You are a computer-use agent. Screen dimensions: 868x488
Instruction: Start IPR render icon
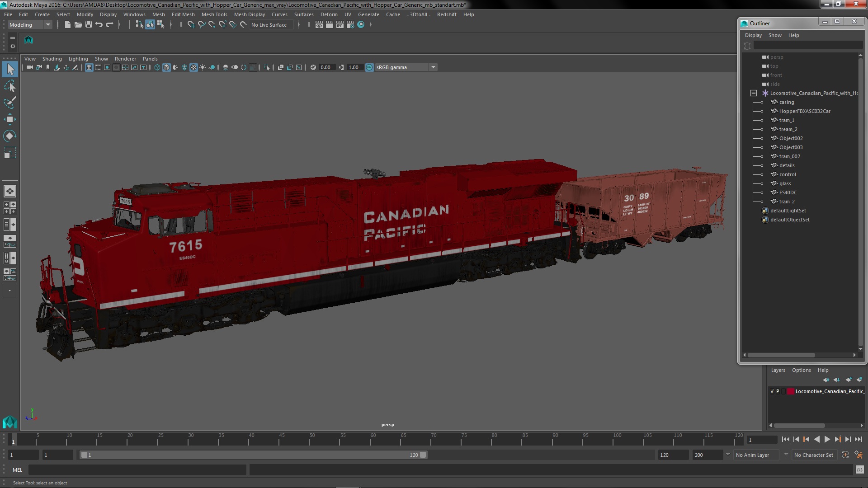tap(340, 25)
